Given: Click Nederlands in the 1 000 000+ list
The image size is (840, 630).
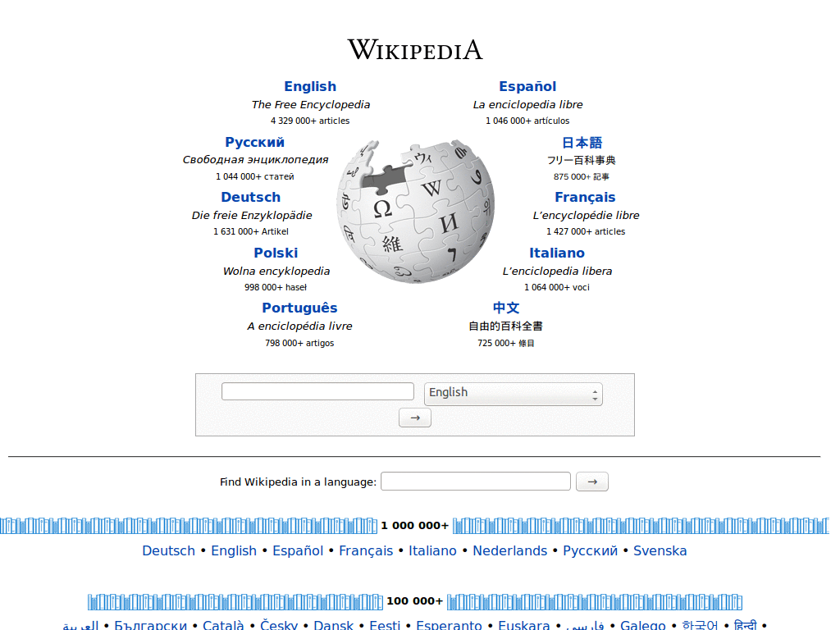Looking at the screenshot, I should [x=510, y=550].
